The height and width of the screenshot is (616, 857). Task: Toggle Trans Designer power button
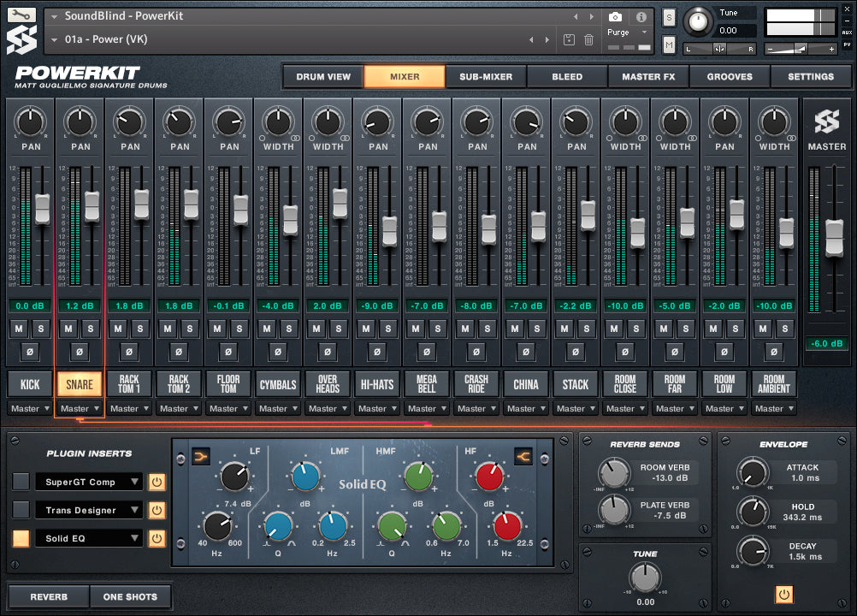click(157, 511)
